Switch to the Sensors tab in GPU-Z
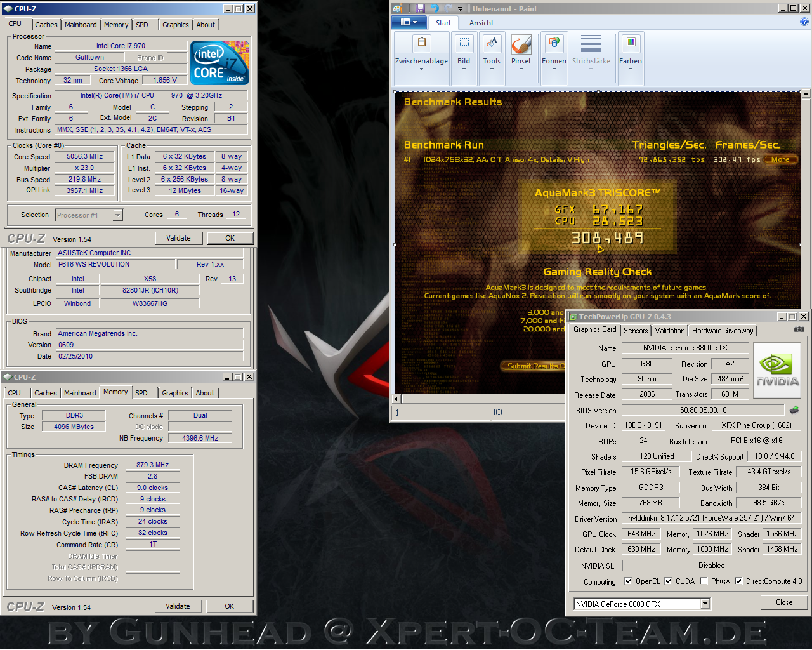Screen dimensions: 812x650 coord(636,331)
